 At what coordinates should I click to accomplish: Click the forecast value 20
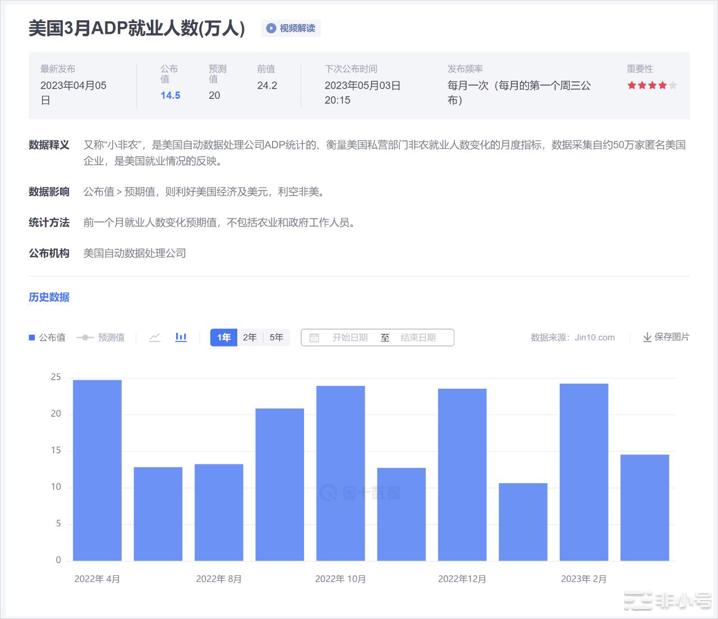pyautogui.click(x=214, y=95)
